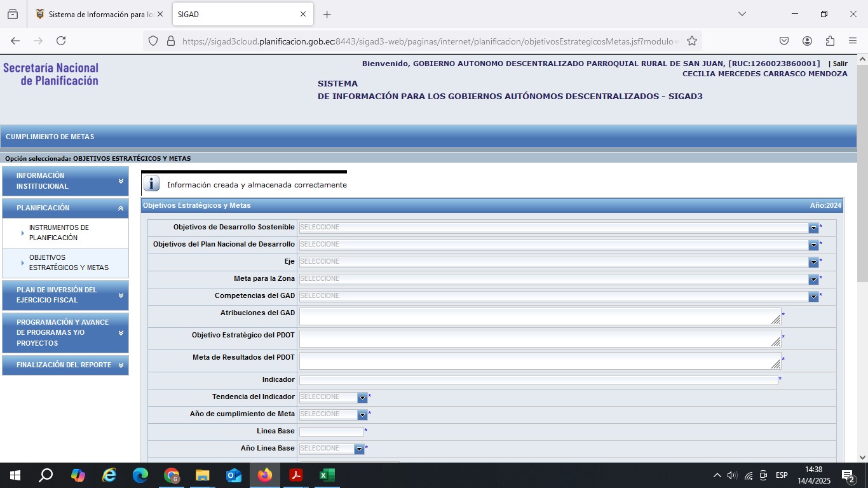Click the Save to Pocket icon
This screenshot has width=868, height=488.
[x=784, y=41]
